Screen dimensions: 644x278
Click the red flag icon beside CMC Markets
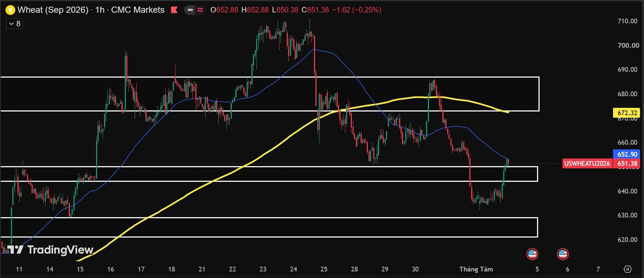pos(174,10)
